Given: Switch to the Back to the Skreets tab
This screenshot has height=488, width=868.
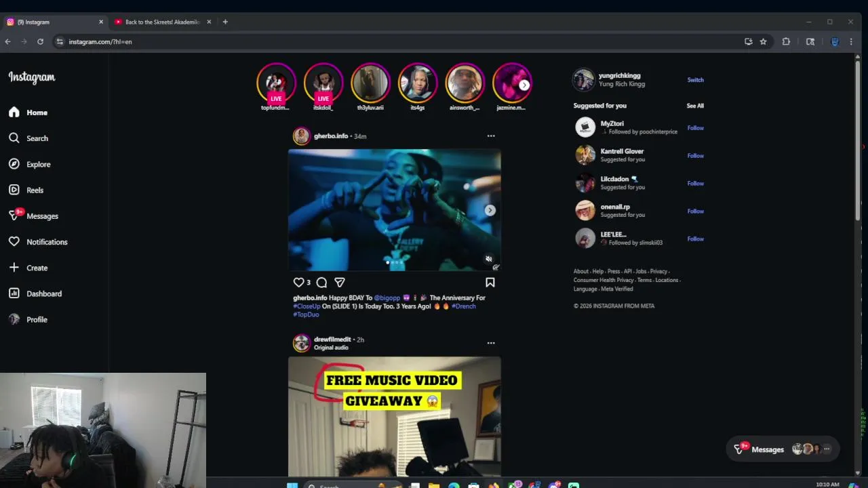Looking at the screenshot, I should click(x=163, y=22).
